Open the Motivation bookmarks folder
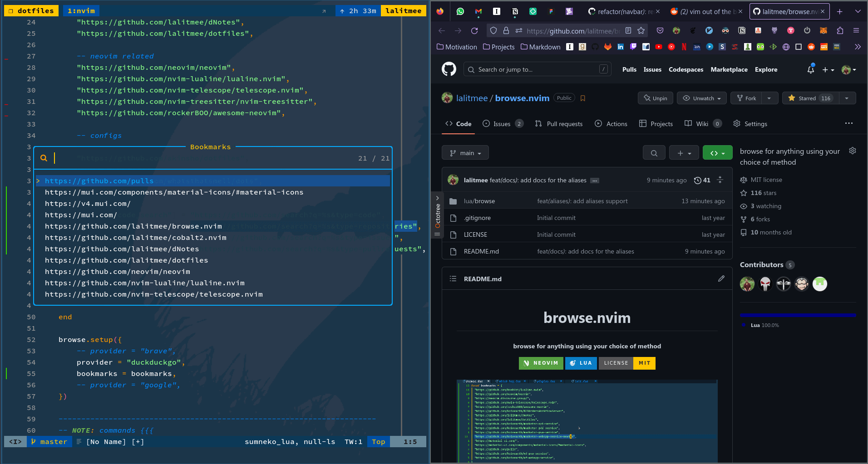This screenshot has width=868, height=464. click(457, 47)
